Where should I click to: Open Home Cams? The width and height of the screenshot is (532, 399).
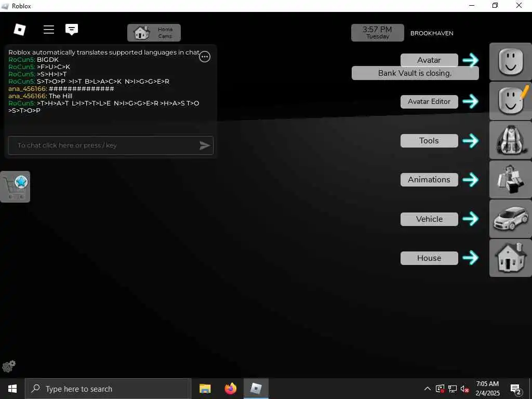point(154,33)
